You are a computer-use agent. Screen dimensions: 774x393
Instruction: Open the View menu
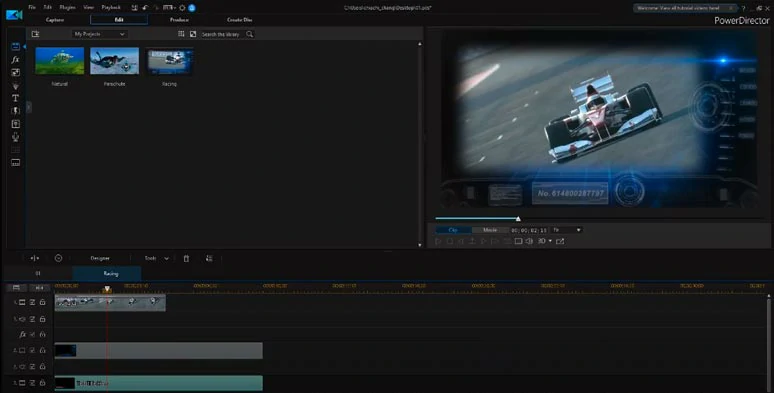coord(88,8)
